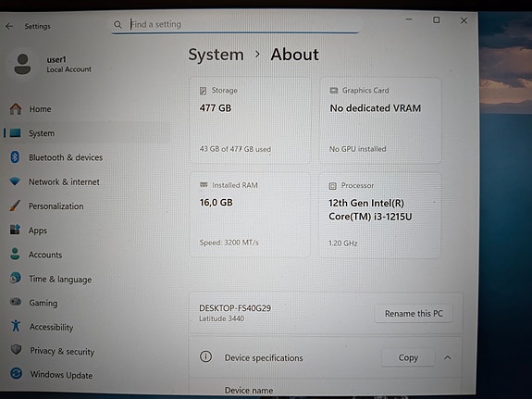Click the Apps icon in sidebar
The image size is (532, 399).
pyautogui.click(x=15, y=230)
